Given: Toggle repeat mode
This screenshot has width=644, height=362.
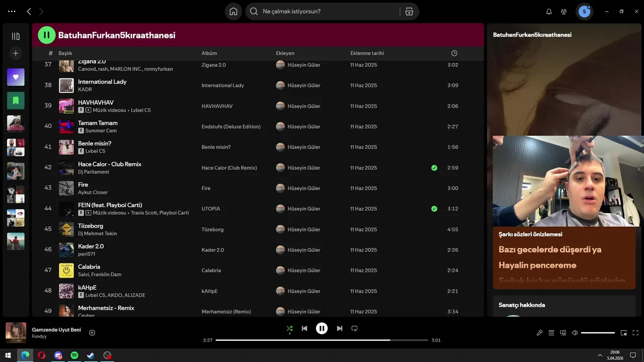Looking at the screenshot, I should (354, 328).
